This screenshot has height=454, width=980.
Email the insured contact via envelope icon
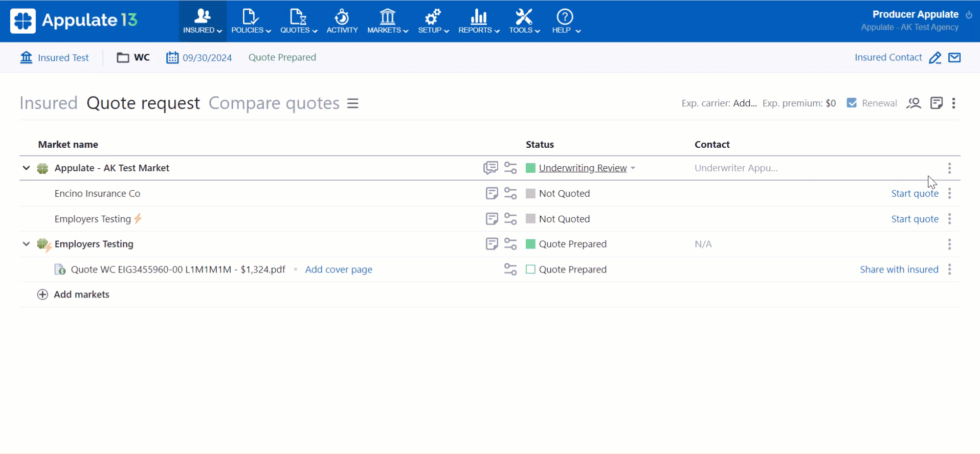tap(954, 58)
